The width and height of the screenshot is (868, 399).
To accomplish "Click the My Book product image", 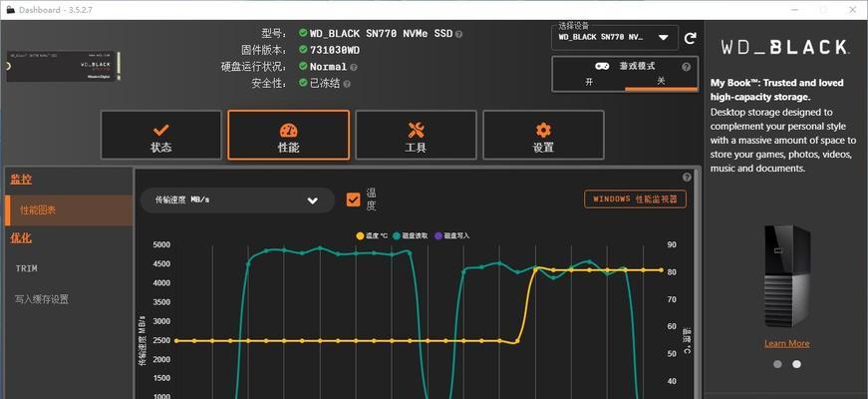I will click(786, 275).
